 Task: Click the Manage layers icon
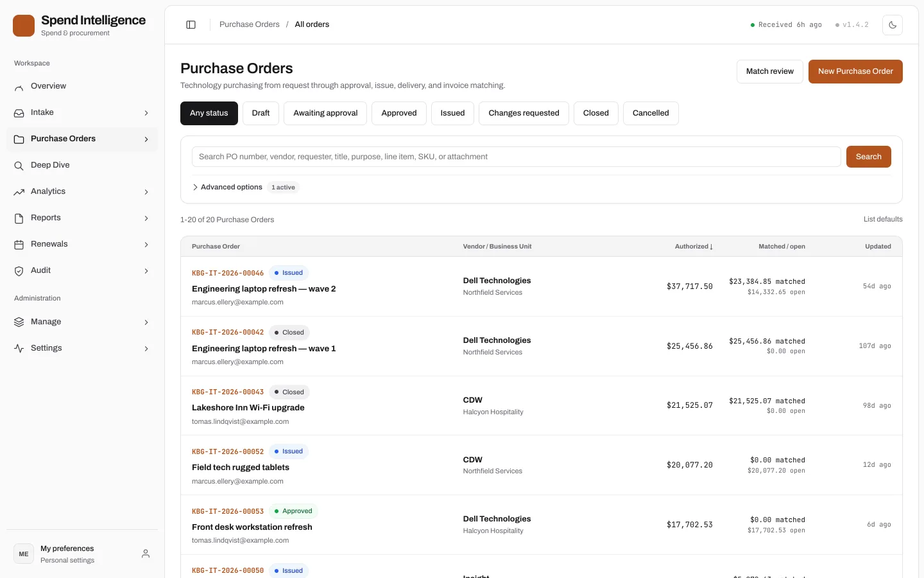point(19,322)
